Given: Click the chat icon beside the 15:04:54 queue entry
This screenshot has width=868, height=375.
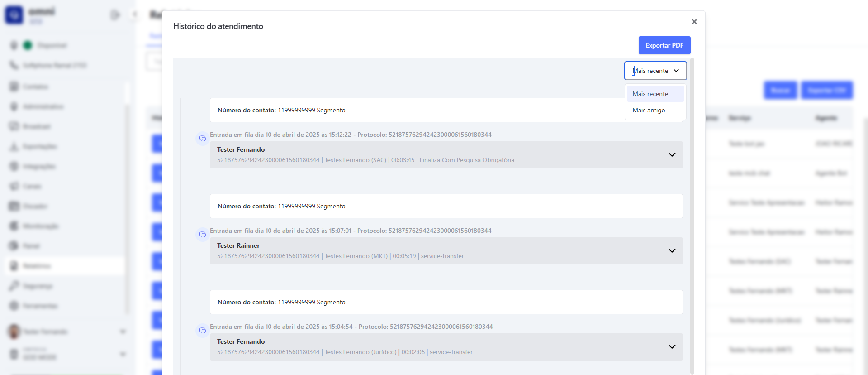Looking at the screenshot, I should (202, 331).
